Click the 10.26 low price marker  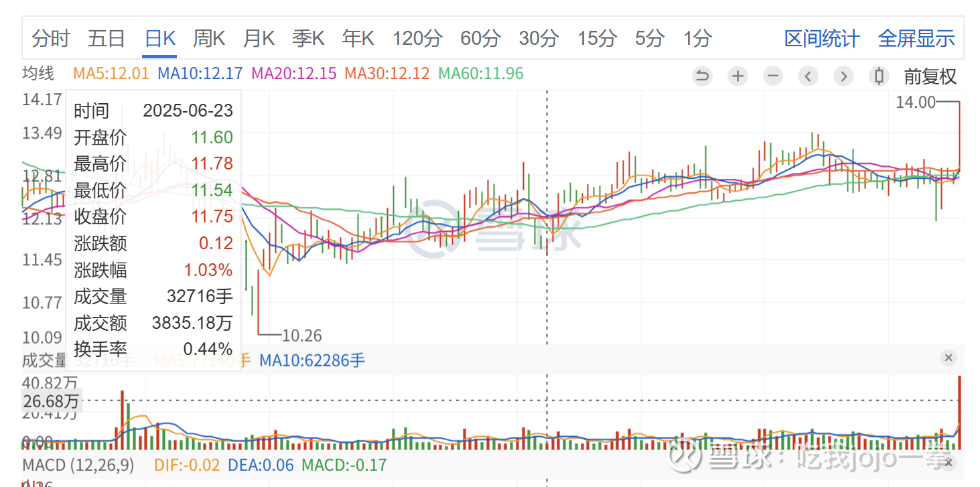[x=302, y=335]
